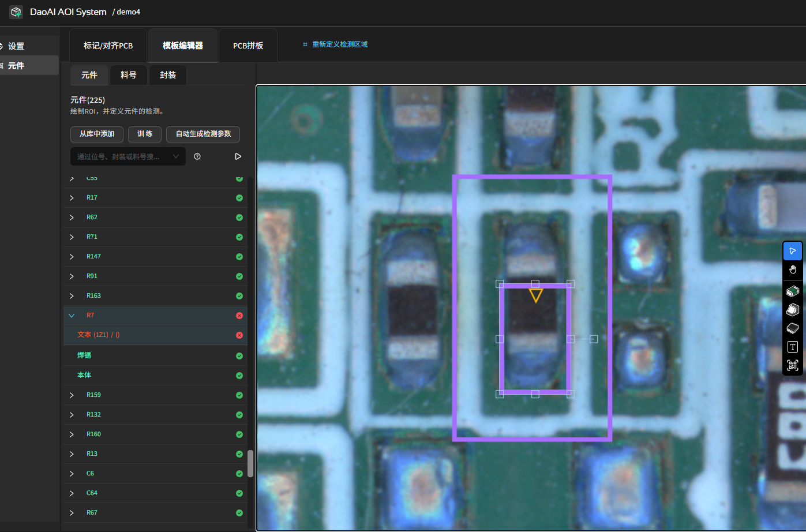Screen dimensions: 806x532
Task: Click the red error status on R7
Action: coord(239,316)
